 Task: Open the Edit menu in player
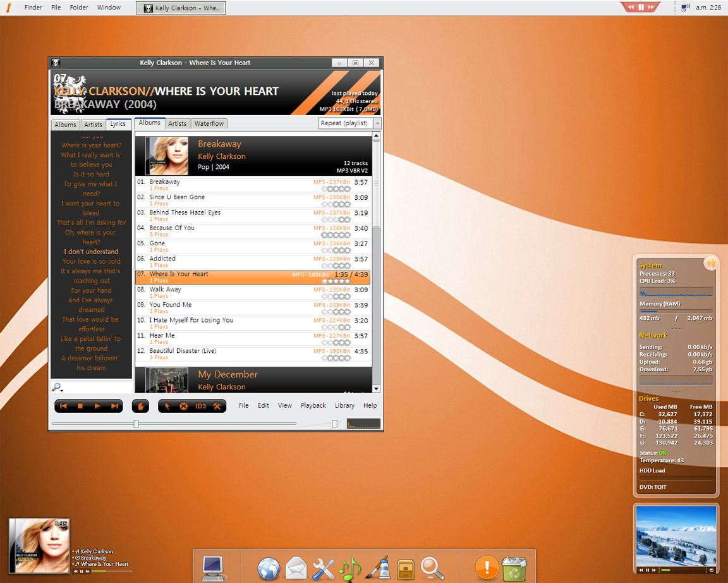click(264, 405)
